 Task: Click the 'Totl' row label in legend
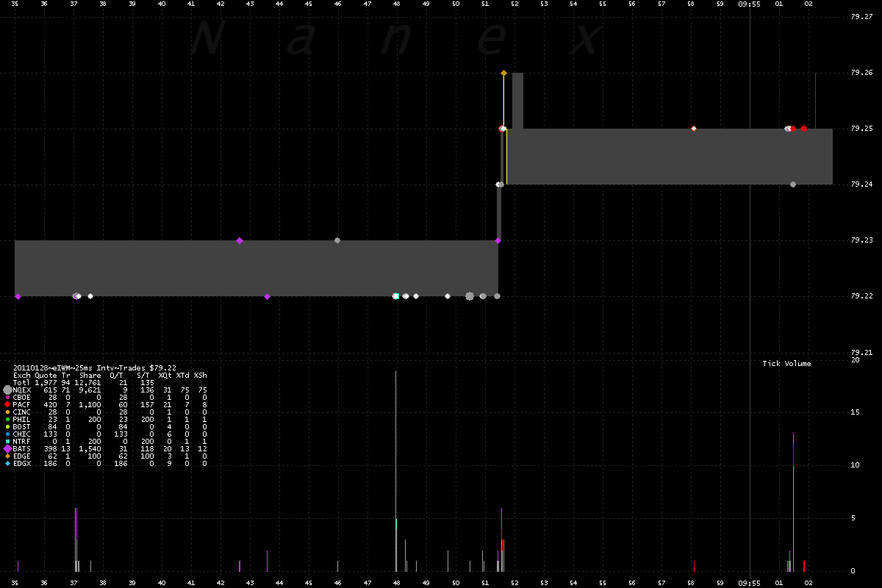(22, 383)
